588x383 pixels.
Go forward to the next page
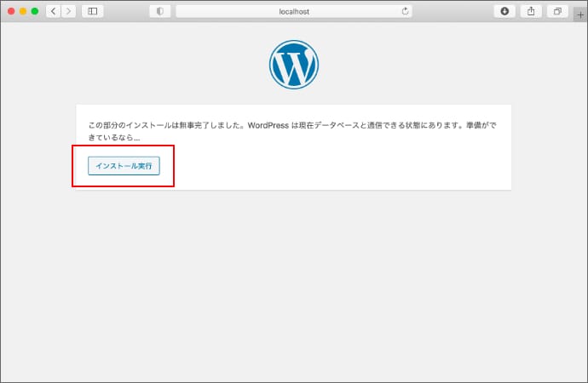tap(67, 11)
